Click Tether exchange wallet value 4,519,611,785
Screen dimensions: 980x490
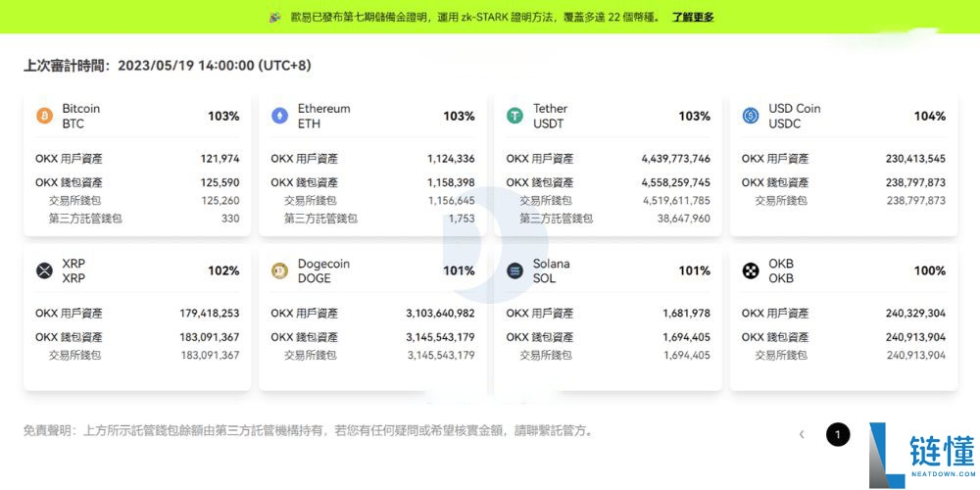[x=675, y=201]
